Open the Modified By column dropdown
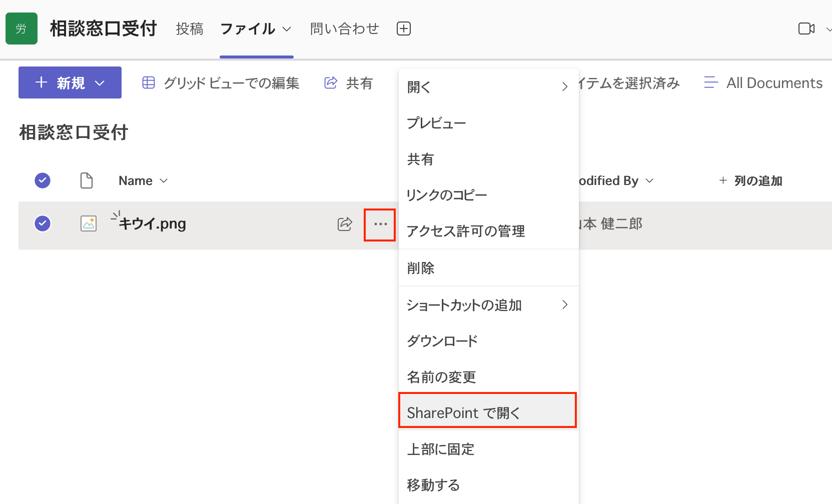The width and height of the screenshot is (832, 504). pyautogui.click(x=649, y=180)
